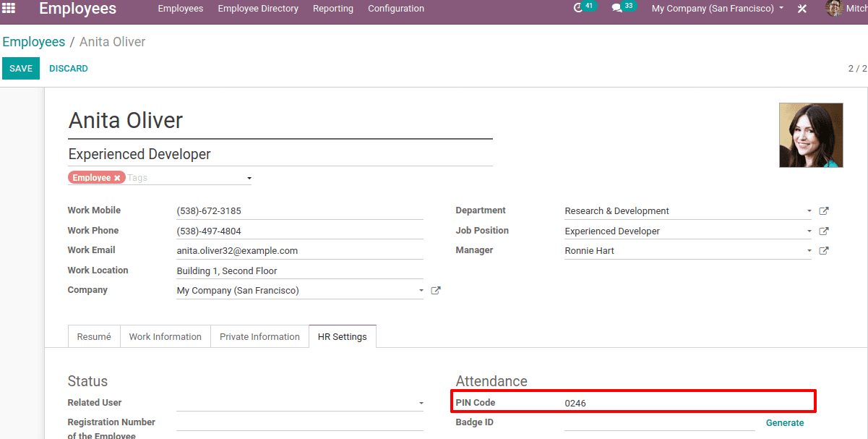Switch to the Private Information tab
The height and width of the screenshot is (439, 868).
[x=259, y=336]
